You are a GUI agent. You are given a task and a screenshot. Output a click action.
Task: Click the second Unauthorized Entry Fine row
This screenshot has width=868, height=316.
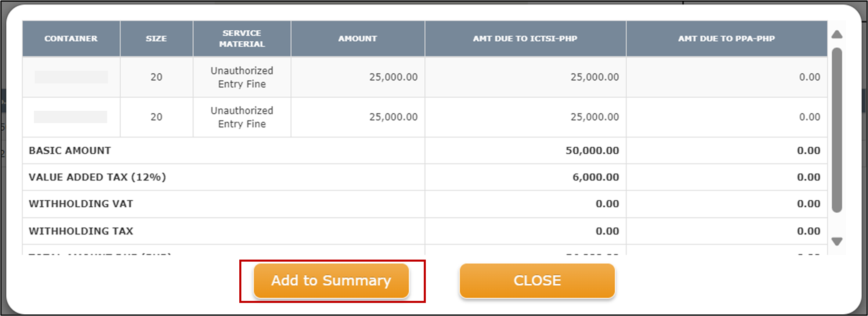pyautogui.click(x=241, y=117)
